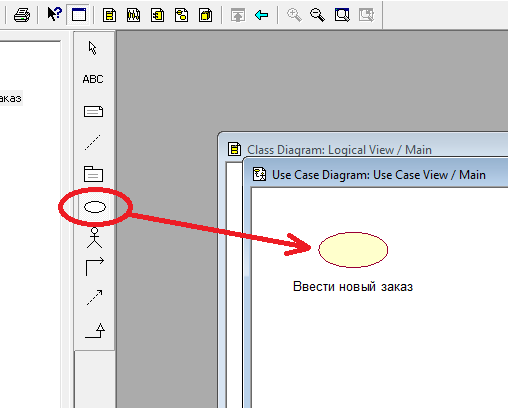508x408 pixels.
Task: Select the Use Case ellipse tool
Action: [x=95, y=207]
